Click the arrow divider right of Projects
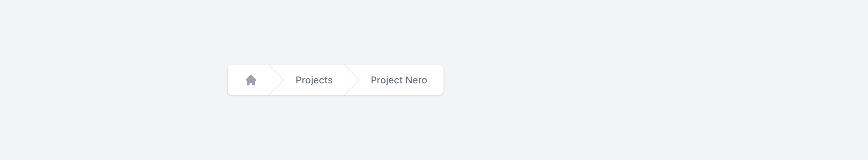The width and height of the screenshot is (868, 160). 352,80
